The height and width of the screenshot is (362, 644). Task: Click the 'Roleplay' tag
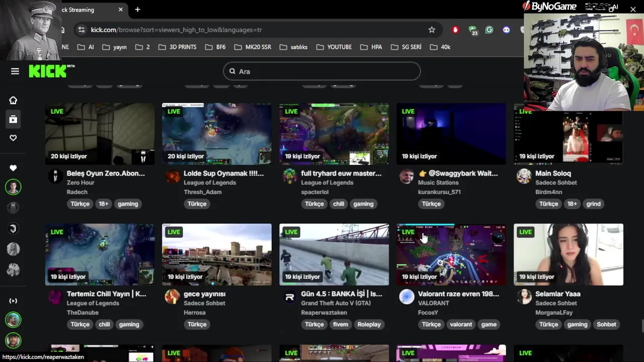369,324
